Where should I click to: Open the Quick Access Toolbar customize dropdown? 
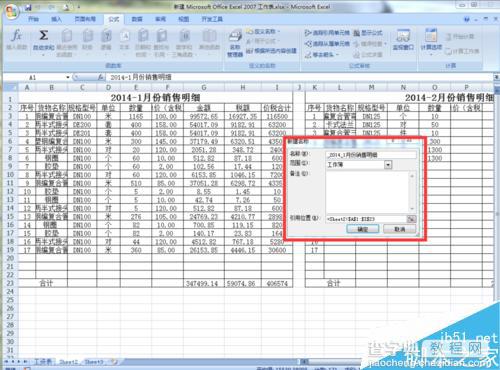pos(79,7)
